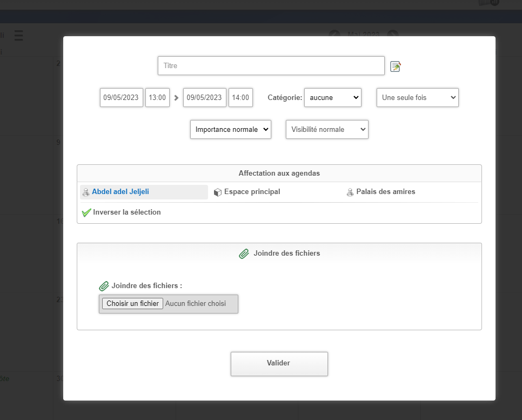
Task: Toggle the Abdel adel Jeljeli agenda assignment
Action: tap(121, 192)
